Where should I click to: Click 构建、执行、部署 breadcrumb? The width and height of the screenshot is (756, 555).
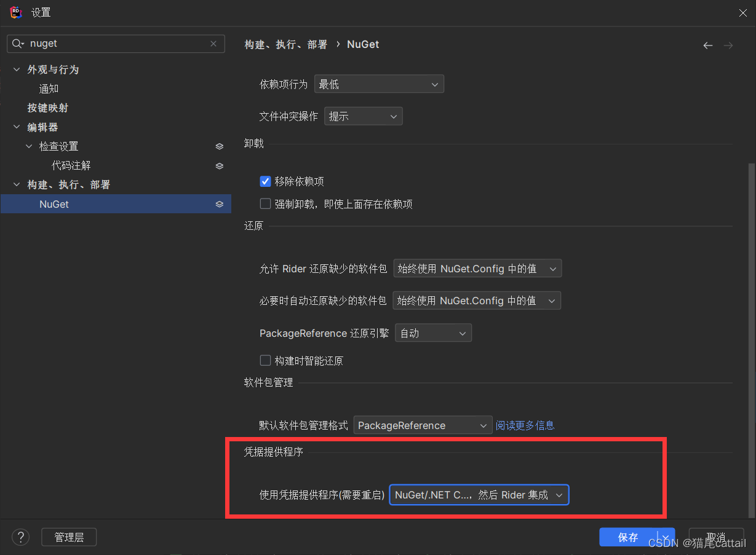click(286, 44)
